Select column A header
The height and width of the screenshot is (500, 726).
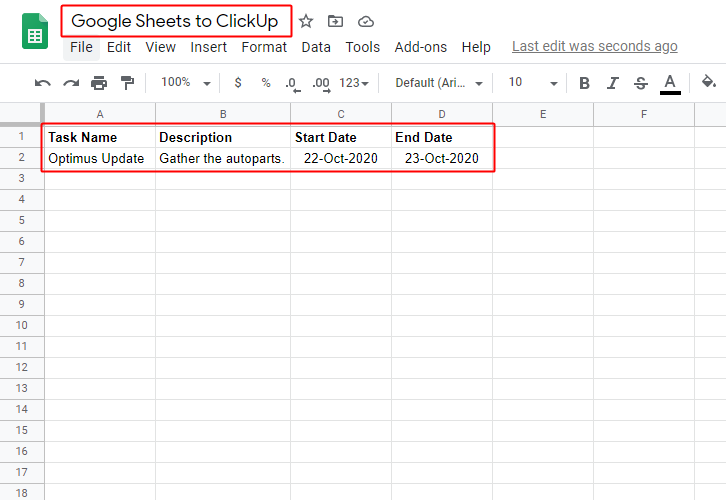coord(100,114)
